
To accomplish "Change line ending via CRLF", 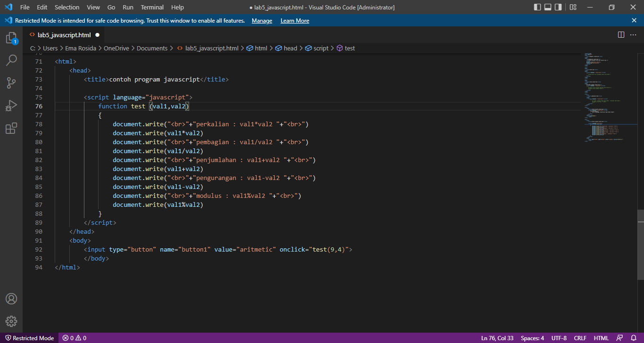I will tap(580, 338).
